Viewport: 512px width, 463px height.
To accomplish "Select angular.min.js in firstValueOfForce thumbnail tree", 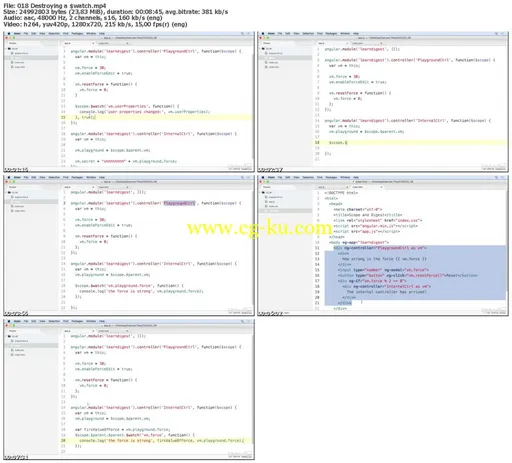I will 20,341.
